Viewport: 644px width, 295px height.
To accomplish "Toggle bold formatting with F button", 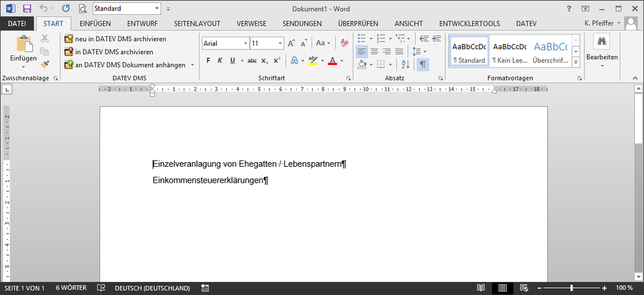I will (x=208, y=61).
